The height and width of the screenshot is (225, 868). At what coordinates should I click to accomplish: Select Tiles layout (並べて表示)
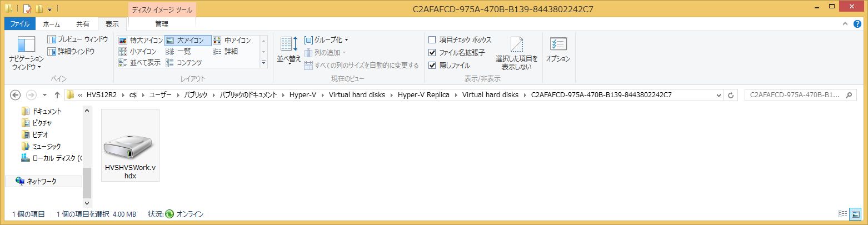139,62
